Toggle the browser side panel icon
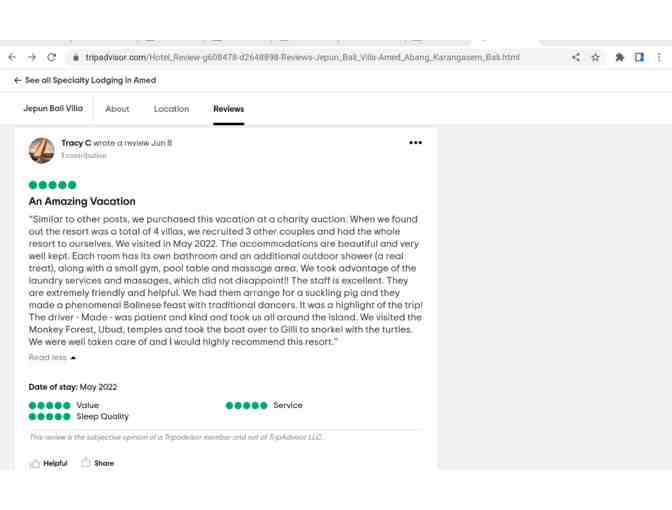 [x=639, y=58]
